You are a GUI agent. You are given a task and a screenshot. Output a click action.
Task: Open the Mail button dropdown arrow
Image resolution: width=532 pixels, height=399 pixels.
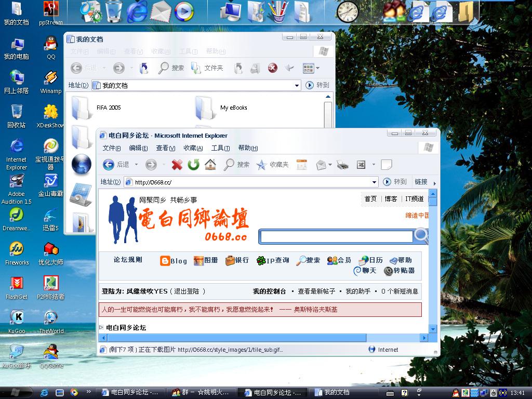point(330,165)
